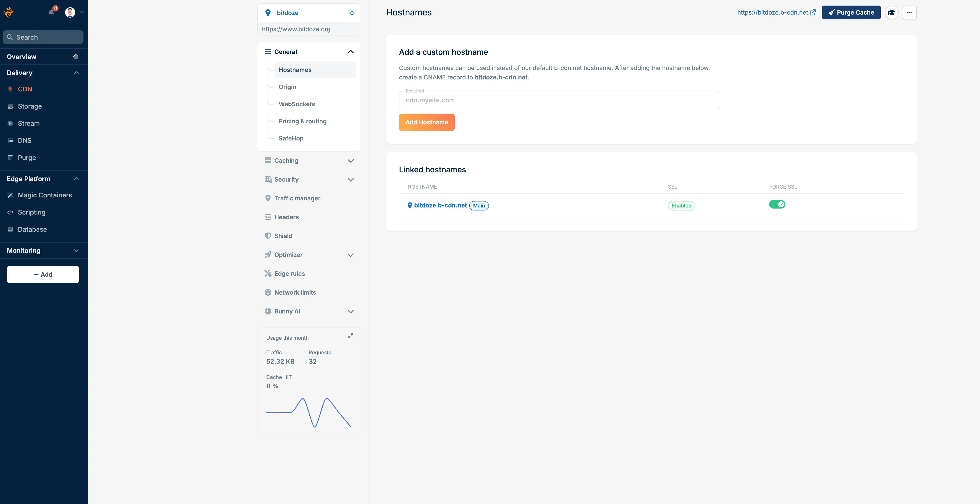
Task: Open the Storage section
Action: [30, 106]
